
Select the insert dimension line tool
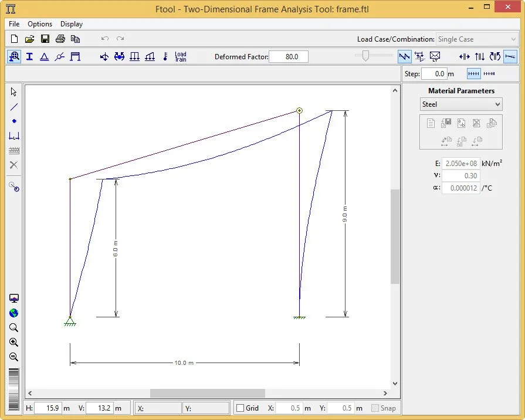tap(13, 136)
